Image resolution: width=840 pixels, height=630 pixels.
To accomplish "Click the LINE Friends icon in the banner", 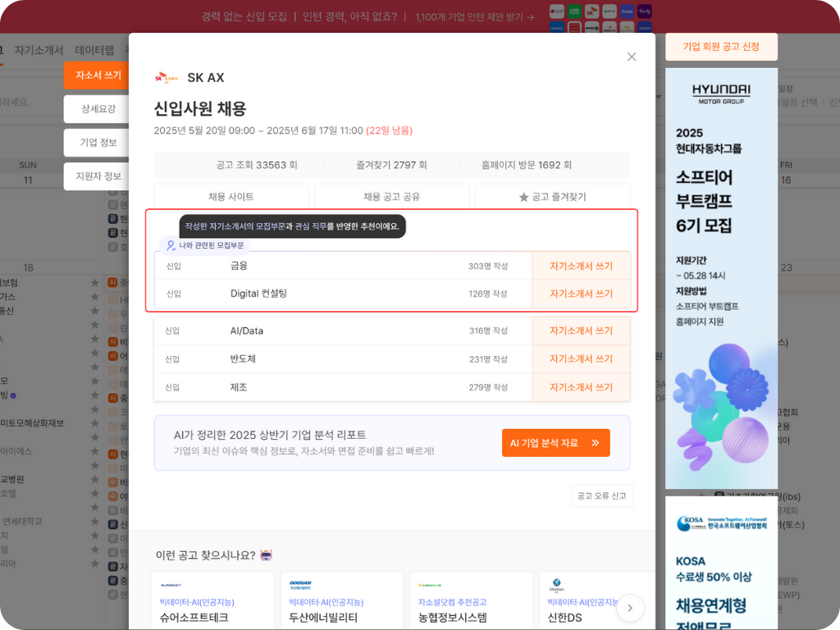I will click(x=576, y=11).
